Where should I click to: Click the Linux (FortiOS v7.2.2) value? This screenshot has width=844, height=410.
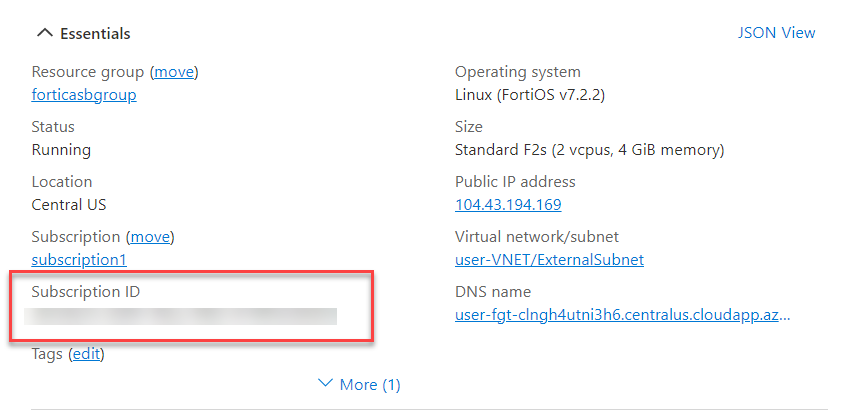[530, 95]
